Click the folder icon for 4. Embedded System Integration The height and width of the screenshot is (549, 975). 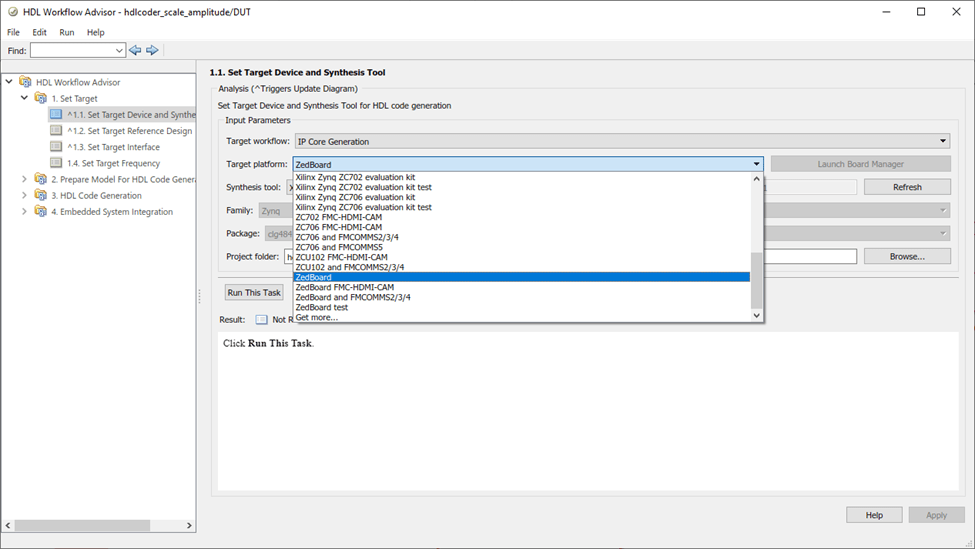pyautogui.click(x=41, y=211)
